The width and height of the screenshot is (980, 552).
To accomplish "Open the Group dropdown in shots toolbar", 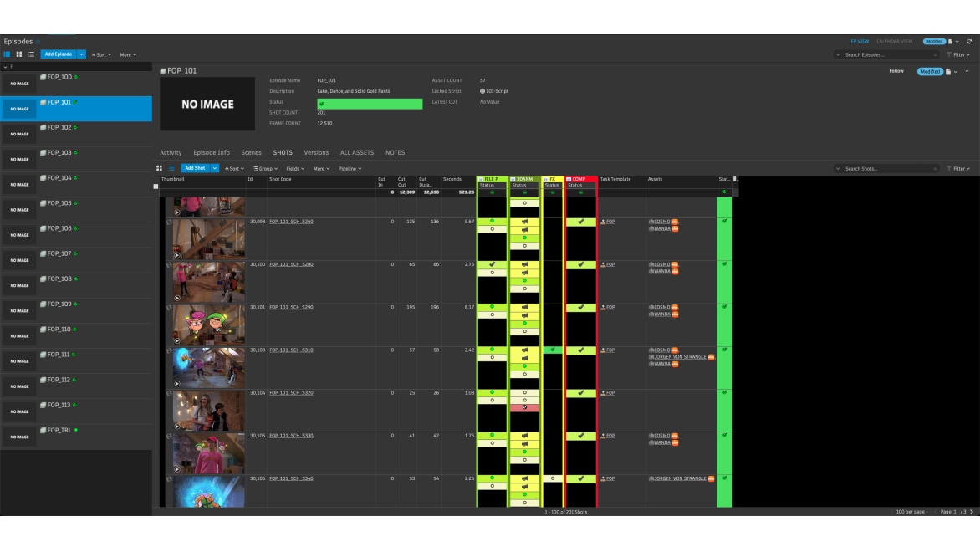I will coord(265,169).
